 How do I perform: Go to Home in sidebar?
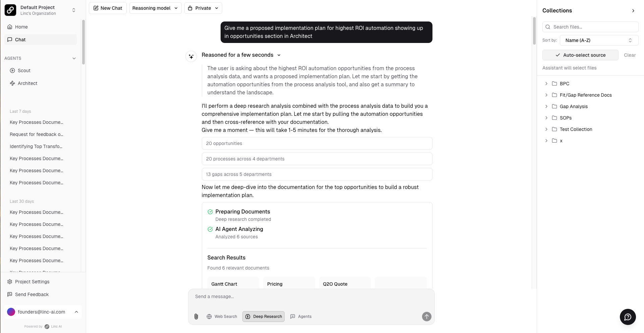pyautogui.click(x=21, y=27)
